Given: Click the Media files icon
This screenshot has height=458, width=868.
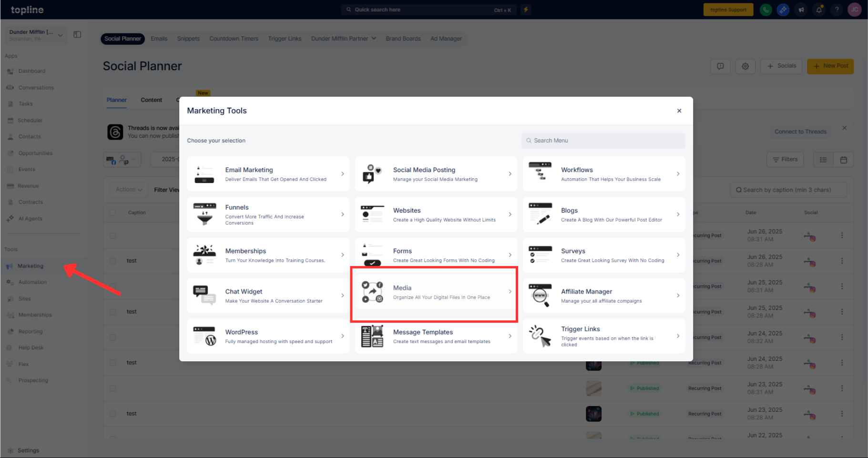Looking at the screenshot, I should point(372,292).
